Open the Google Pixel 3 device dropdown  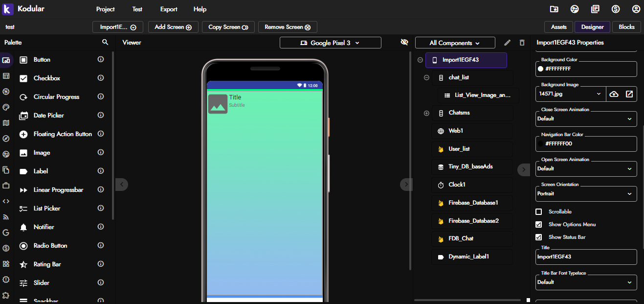(330, 43)
